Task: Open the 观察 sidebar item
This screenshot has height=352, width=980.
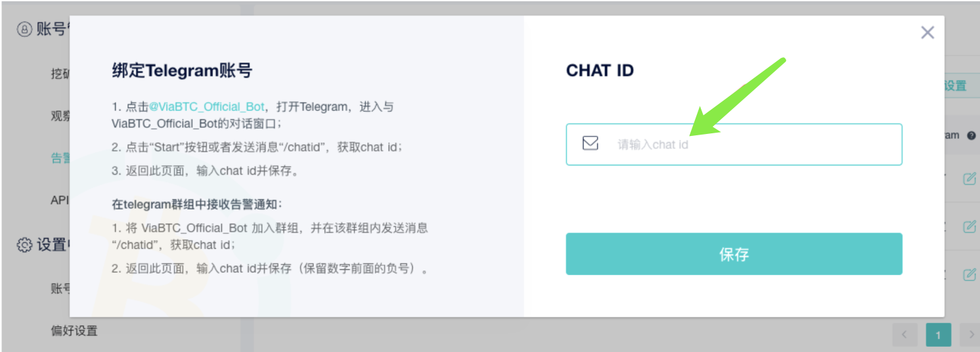Action: point(60,116)
